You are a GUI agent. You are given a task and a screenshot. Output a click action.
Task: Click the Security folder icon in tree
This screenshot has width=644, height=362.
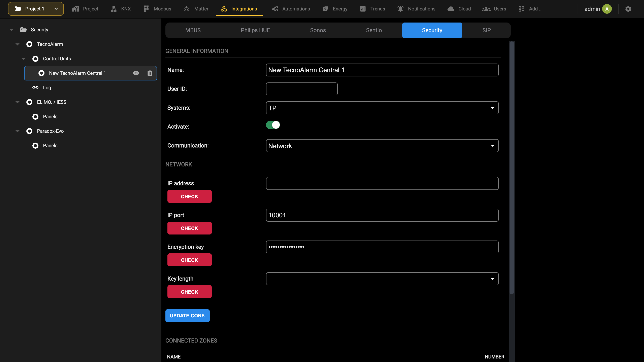click(24, 30)
